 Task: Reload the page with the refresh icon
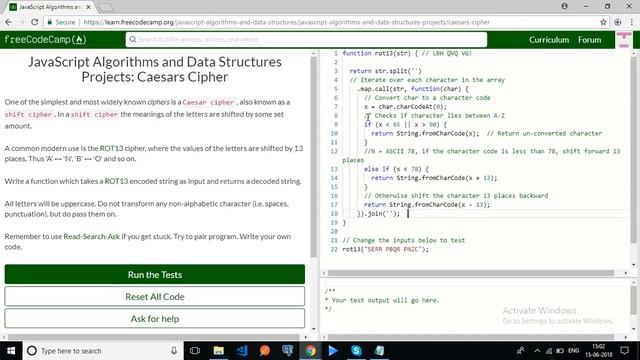pos(35,22)
